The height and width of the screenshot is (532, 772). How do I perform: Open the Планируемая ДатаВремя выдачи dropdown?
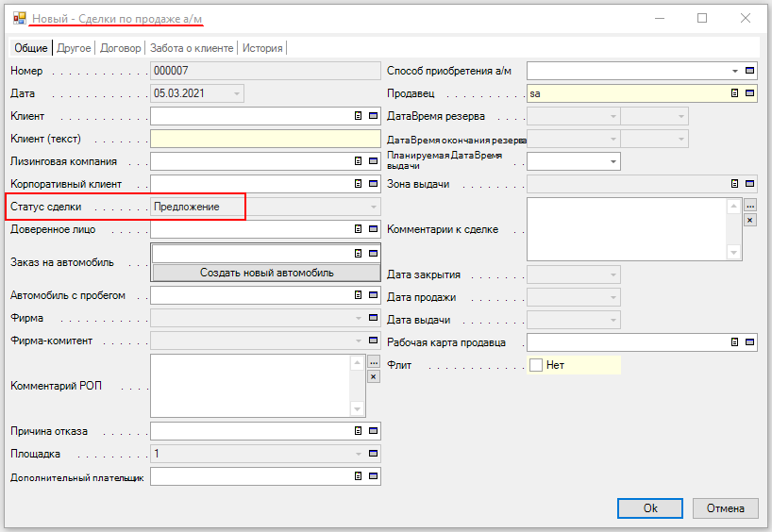[613, 161]
